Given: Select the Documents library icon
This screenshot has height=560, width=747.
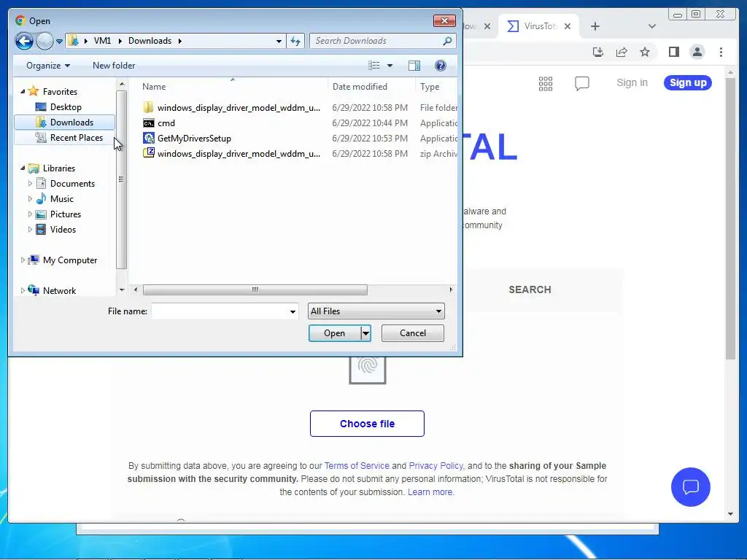Looking at the screenshot, I should coord(42,183).
